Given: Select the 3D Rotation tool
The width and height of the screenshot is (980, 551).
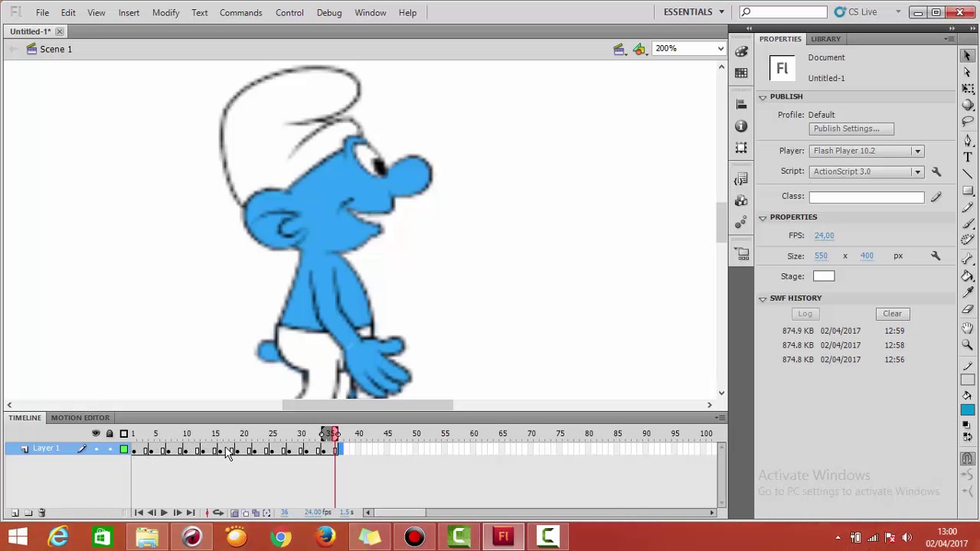Looking at the screenshot, I should (967, 104).
